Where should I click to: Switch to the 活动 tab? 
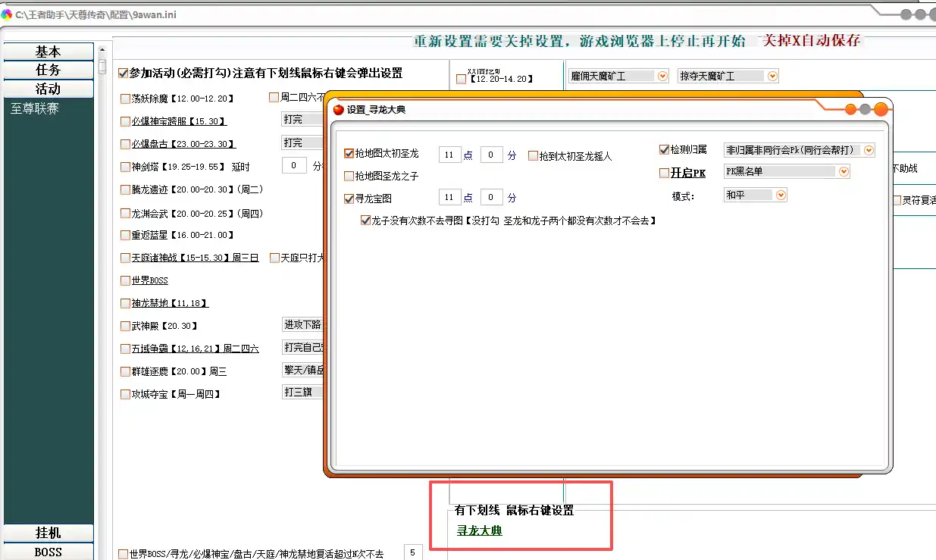pos(49,89)
